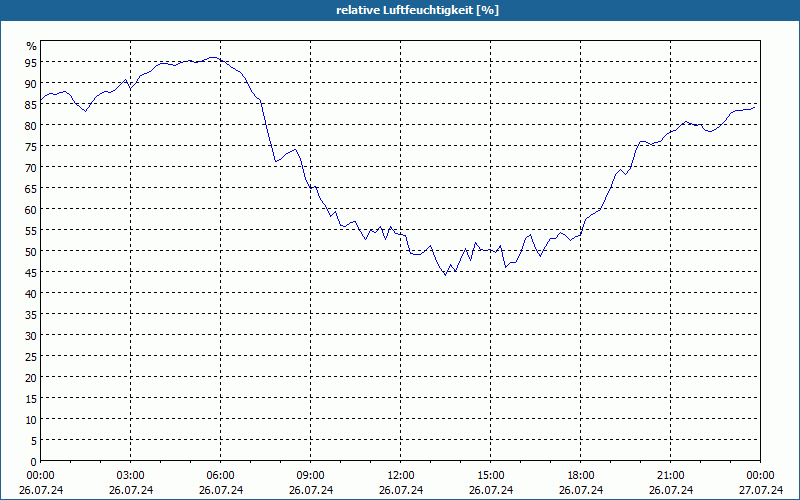Click the y-axis value 70

click(31, 167)
